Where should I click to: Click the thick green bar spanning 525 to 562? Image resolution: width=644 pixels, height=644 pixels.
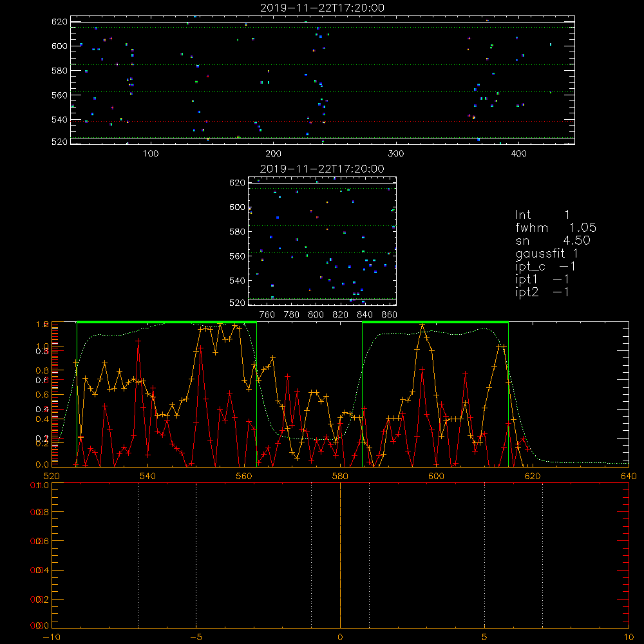point(167,323)
